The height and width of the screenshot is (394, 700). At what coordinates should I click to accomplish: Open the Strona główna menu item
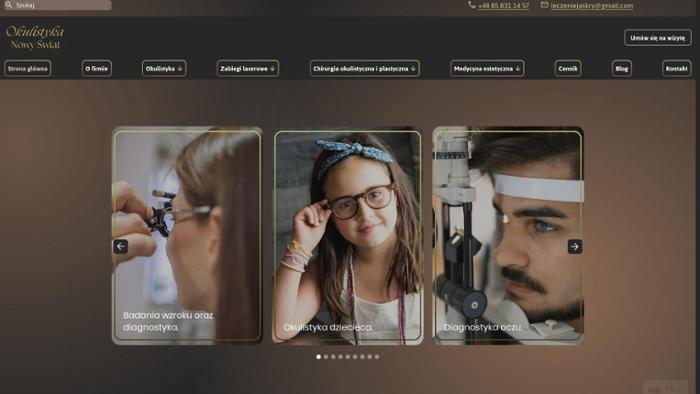pyautogui.click(x=28, y=69)
